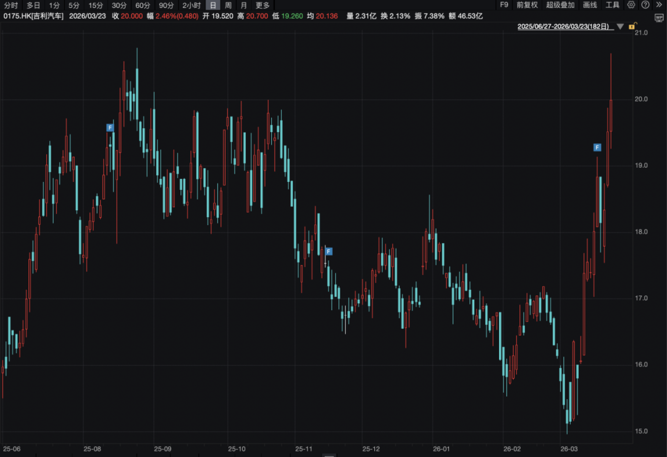
Task: Switch to the 分时 intraday tab
Action: point(11,5)
